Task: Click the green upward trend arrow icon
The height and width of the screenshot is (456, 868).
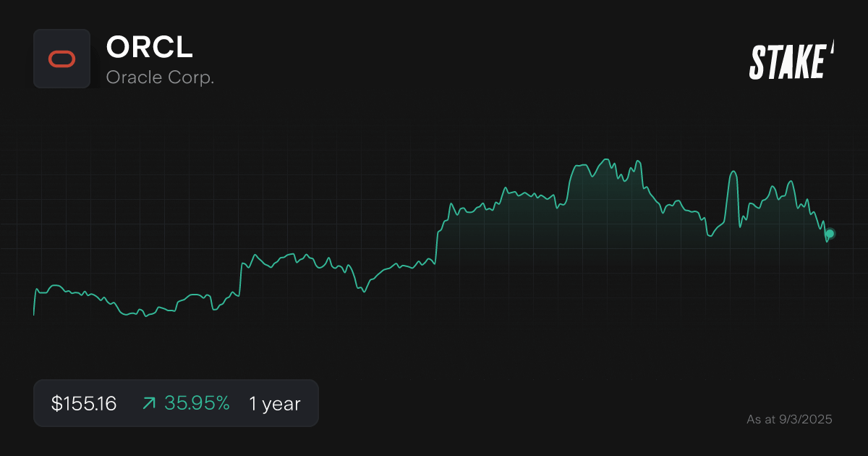Action: pyautogui.click(x=148, y=403)
